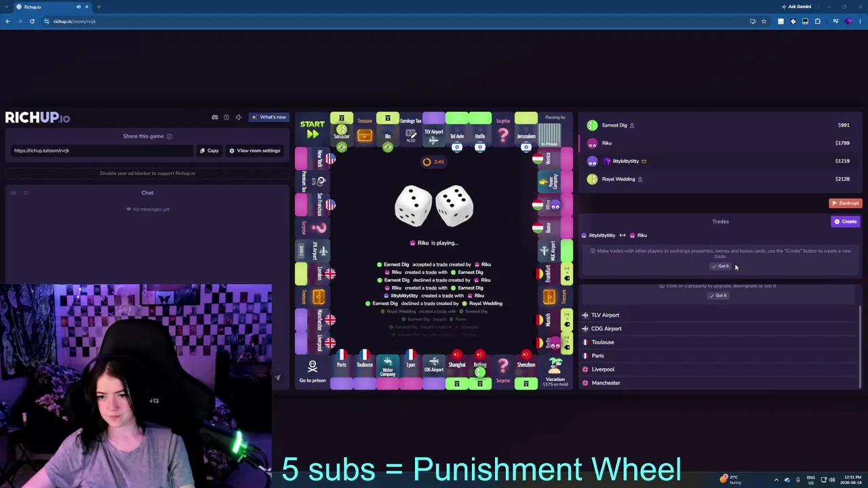Click the Ask Gemini button in Chrome
This screenshot has width=868, height=488.
pos(796,7)
